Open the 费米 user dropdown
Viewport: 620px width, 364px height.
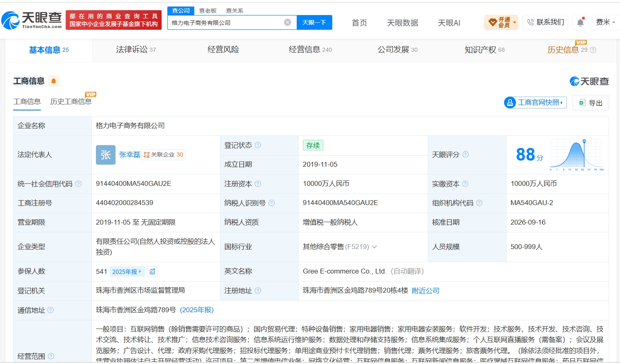[605, 22]
